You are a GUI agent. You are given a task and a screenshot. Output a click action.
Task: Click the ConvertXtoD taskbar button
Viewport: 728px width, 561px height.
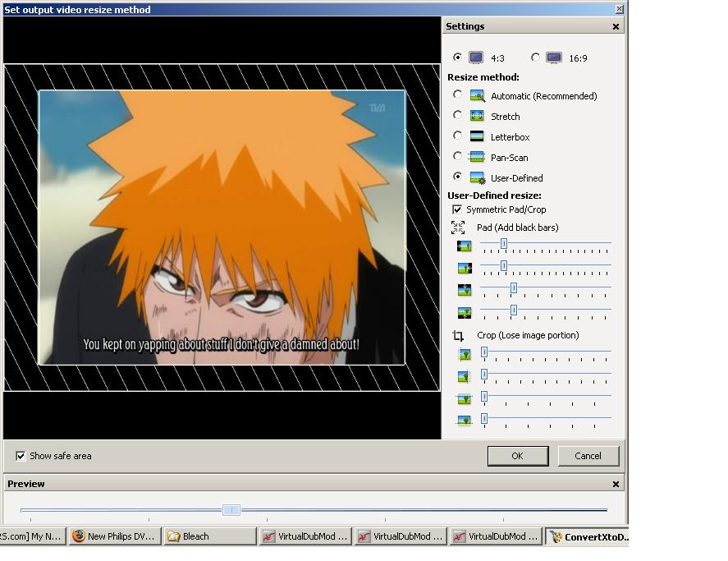[587, 536]
